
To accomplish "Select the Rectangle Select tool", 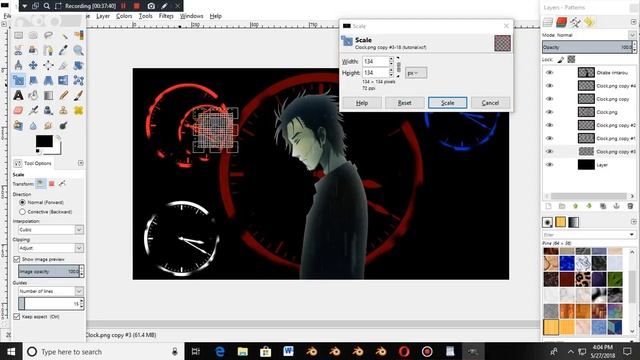I will pos(18,36).
